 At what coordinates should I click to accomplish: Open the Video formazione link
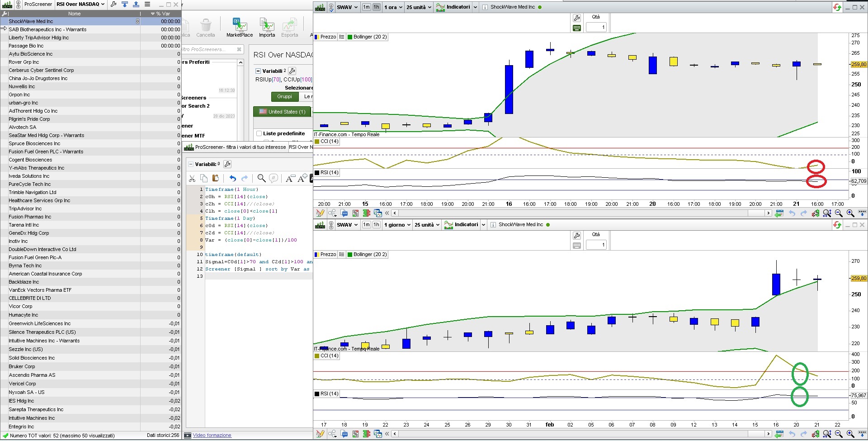coord(212,435)
